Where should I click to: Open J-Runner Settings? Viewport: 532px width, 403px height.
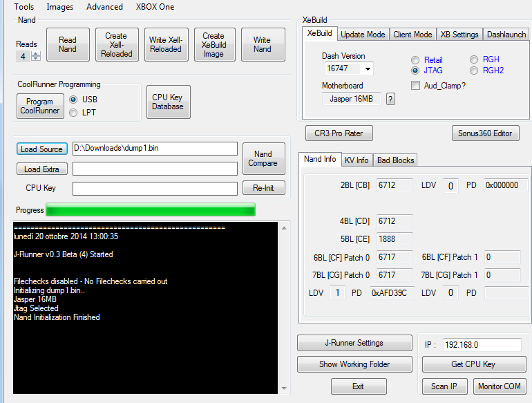[354, 343]
